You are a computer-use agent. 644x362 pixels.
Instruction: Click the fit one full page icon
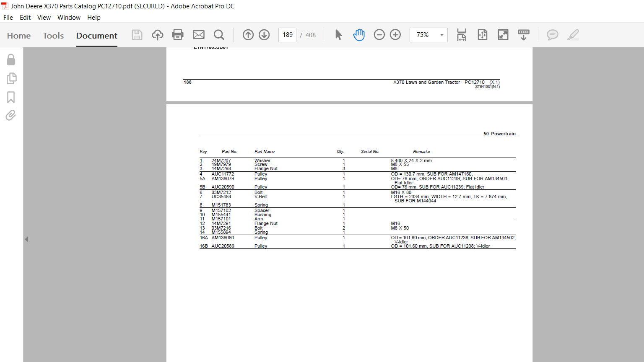[x=483, y=35]
